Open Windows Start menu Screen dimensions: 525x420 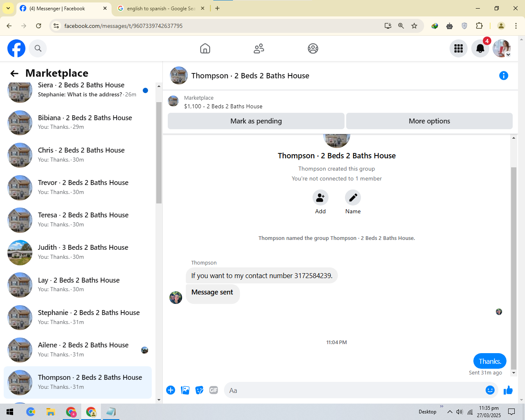coord(10,412)
